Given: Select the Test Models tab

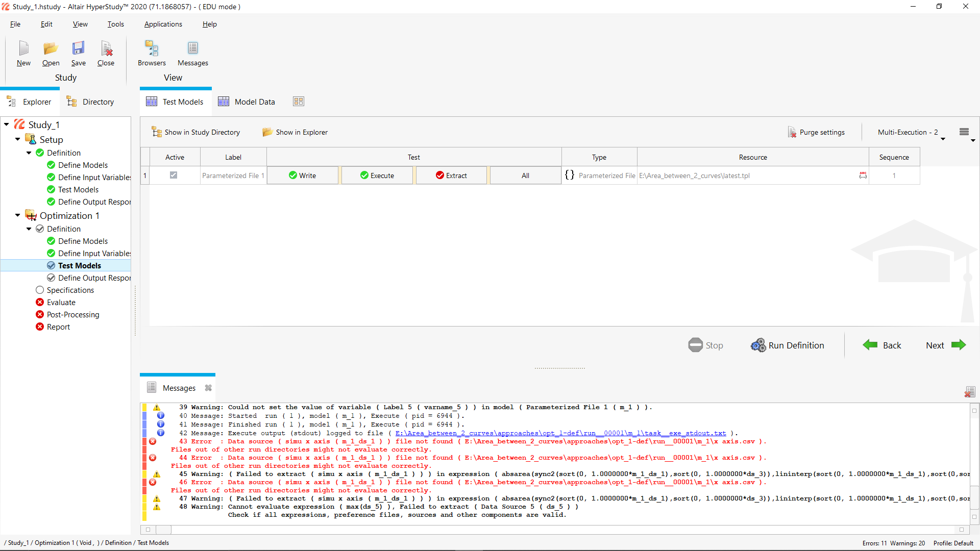Looking at the screenshot, I should 175,102.
